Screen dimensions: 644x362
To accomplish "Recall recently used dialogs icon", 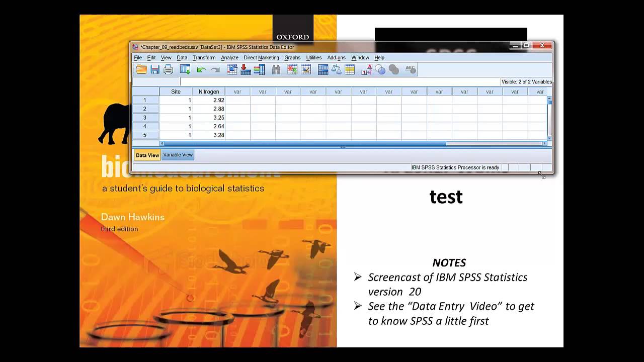I will coord(185,69).
